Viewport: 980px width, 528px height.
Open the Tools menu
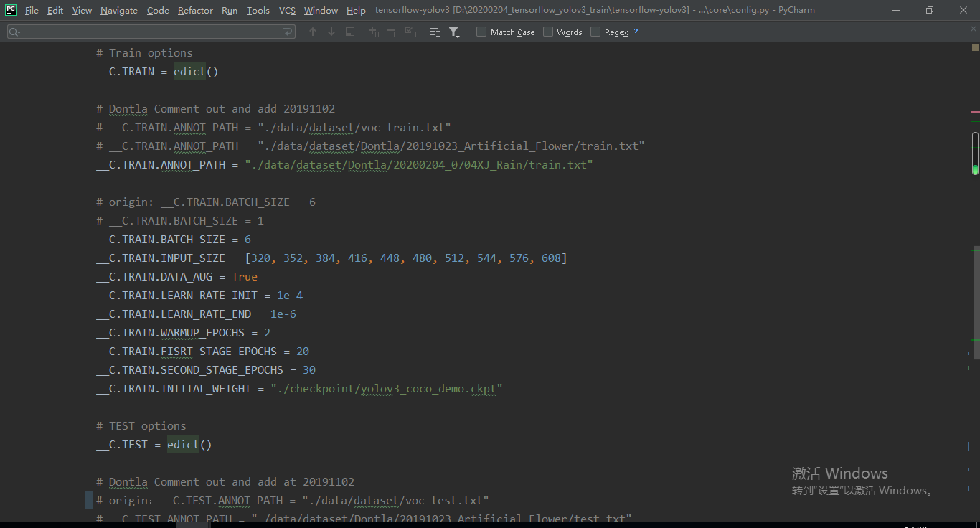pos(258,10)
